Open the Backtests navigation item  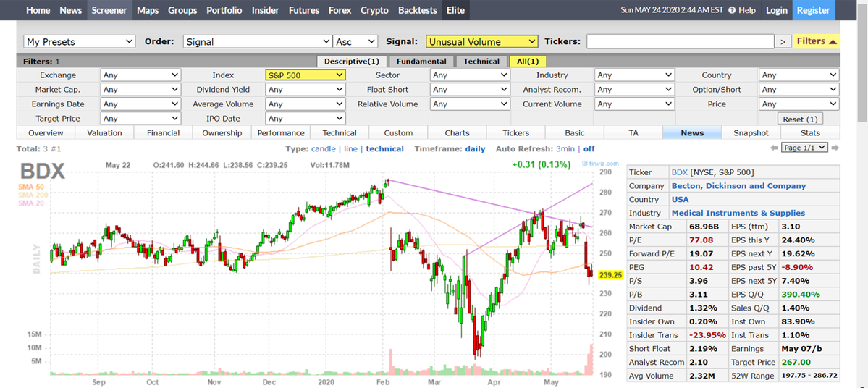tap(418, 10)
